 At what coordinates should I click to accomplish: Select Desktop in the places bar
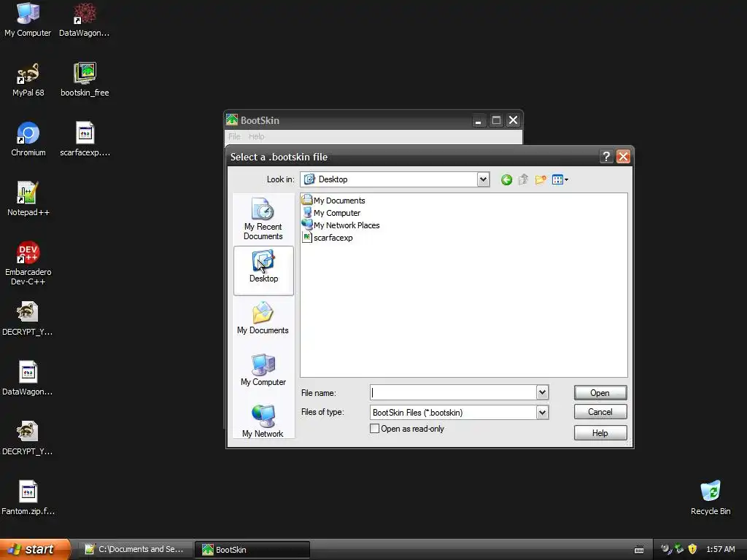coord(263,271)
